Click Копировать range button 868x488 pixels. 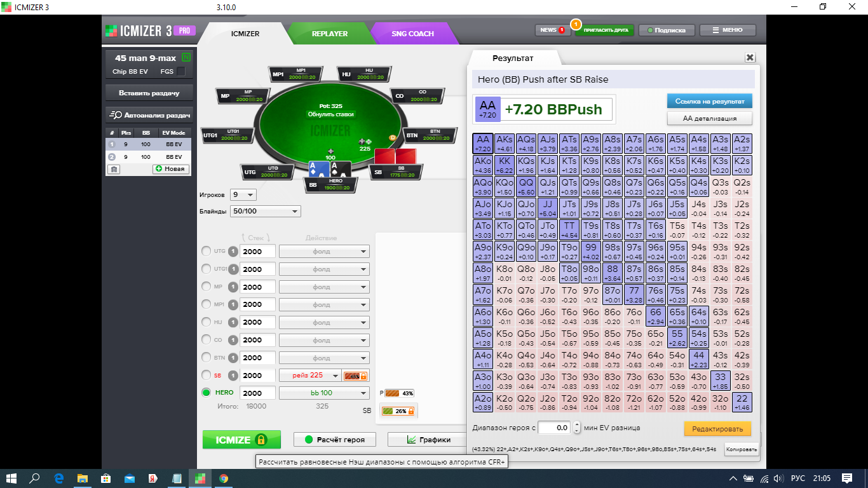tap(742, 449)
